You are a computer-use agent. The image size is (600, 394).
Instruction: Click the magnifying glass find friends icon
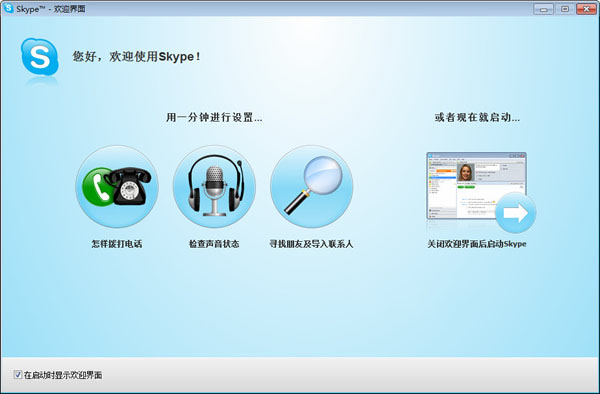click(x=311, y=187)
